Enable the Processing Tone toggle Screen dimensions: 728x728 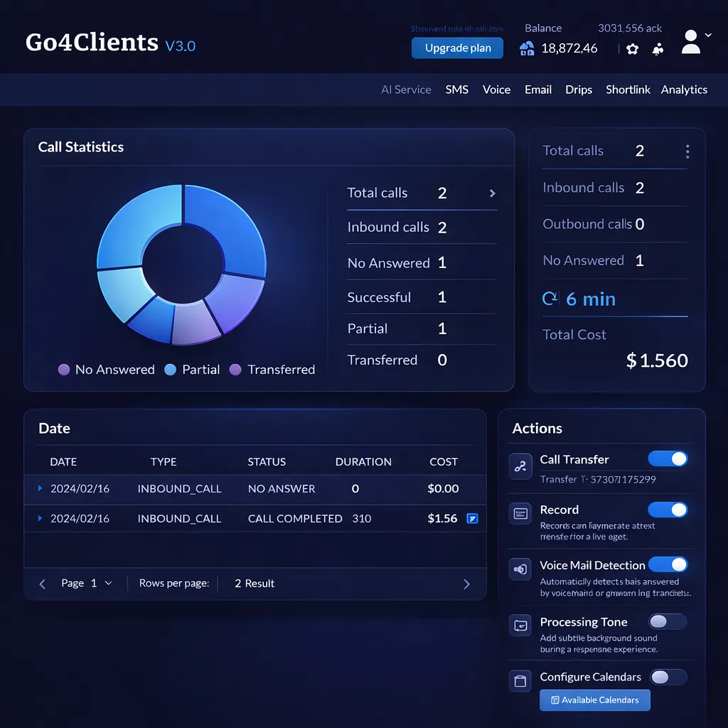pos(668,621)
